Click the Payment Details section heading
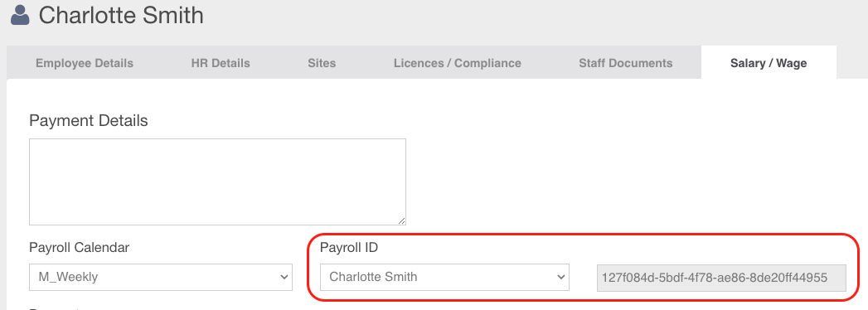 (89, 121)
